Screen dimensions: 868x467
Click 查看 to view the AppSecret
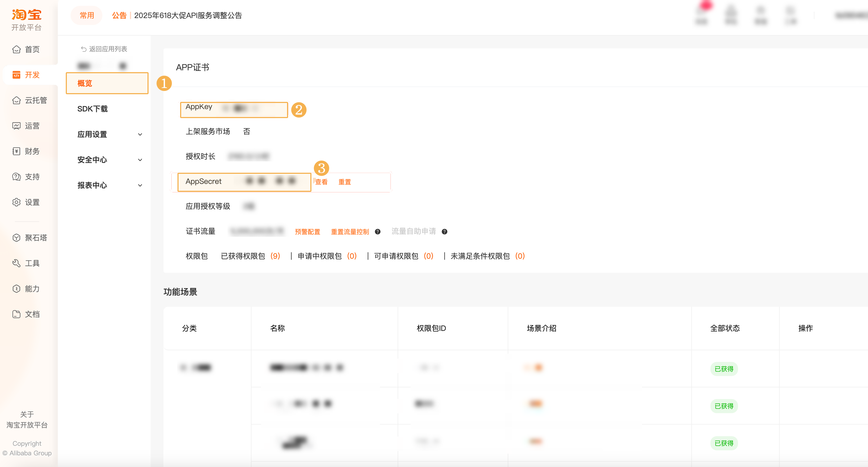click(x=321, y=182)
